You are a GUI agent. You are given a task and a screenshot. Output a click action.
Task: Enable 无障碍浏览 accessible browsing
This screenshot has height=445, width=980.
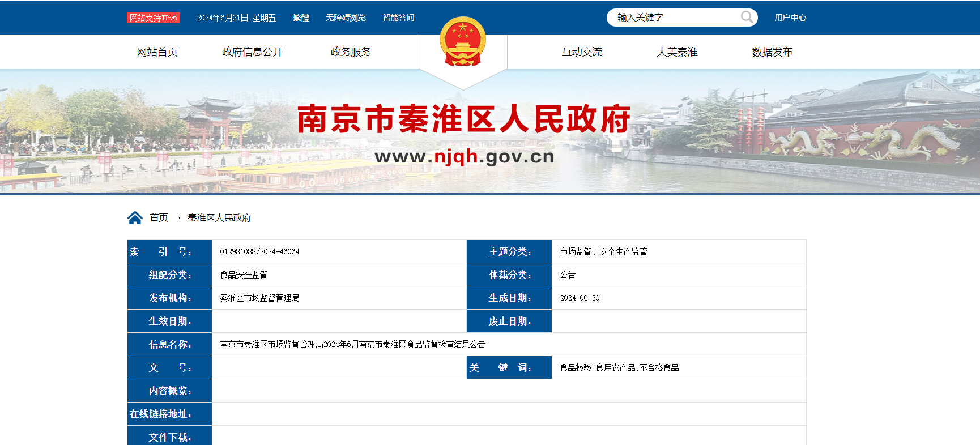click(x=346, y=18)
